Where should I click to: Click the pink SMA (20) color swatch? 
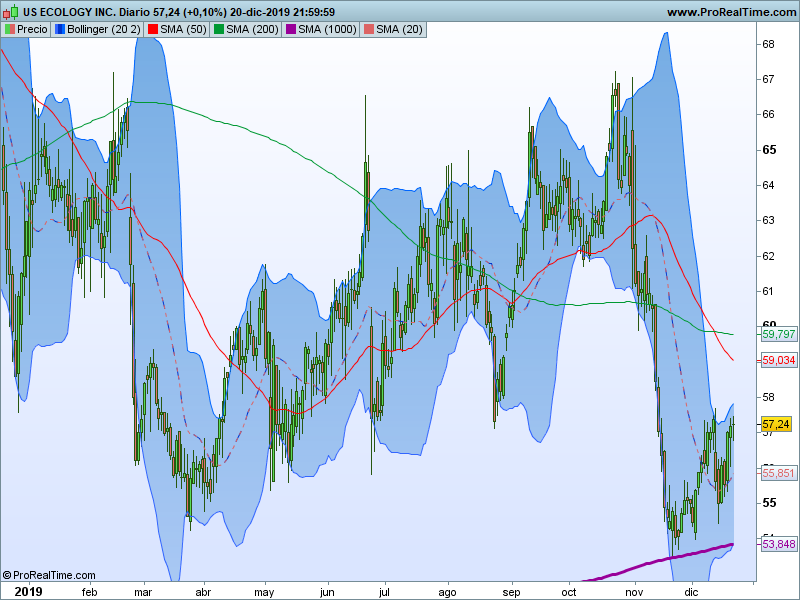368,30
